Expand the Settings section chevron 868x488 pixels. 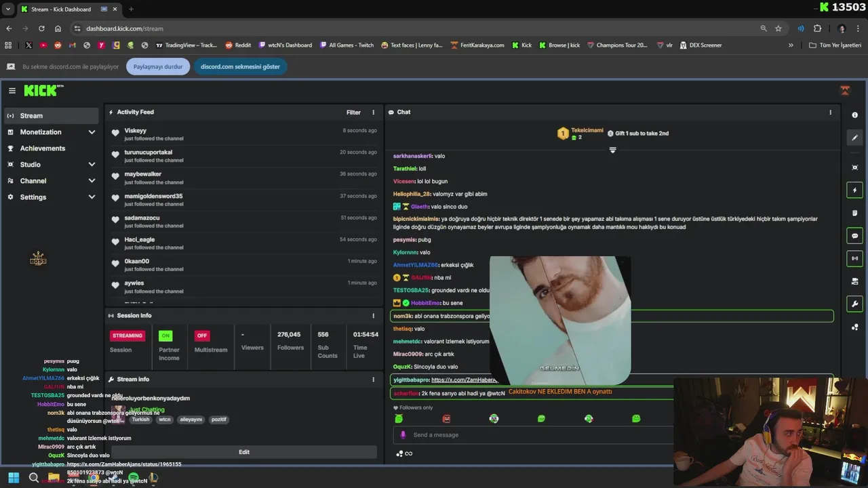(x=92, y=197)
